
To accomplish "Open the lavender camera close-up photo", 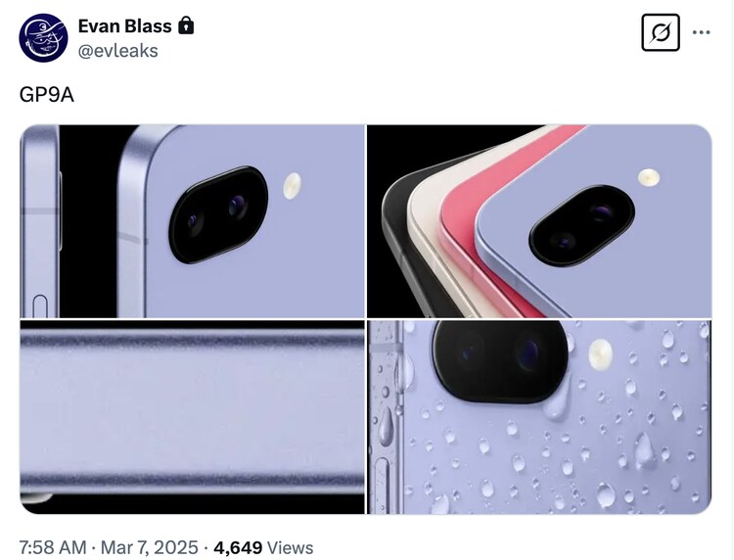I will pos(192,221).
